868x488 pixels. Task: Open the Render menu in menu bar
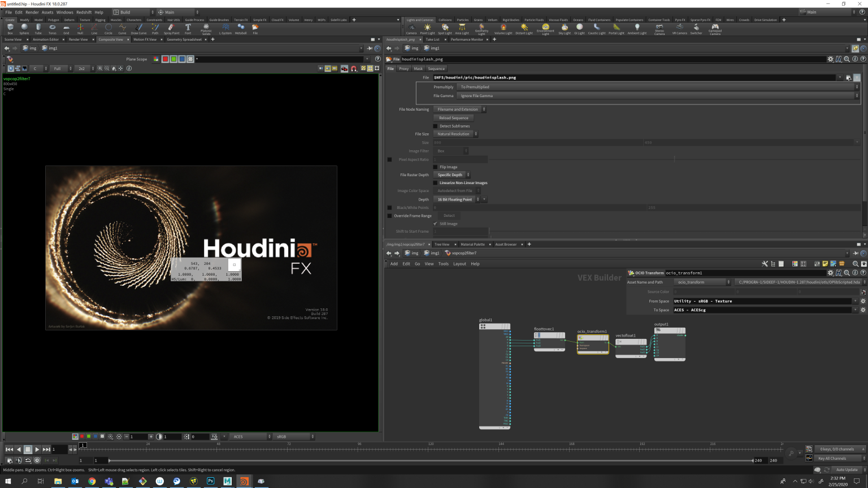pos(32,12)
